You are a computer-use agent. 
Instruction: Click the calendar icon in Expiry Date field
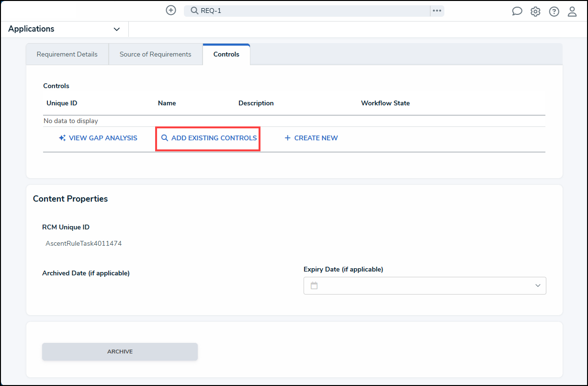tap(314, 285)
